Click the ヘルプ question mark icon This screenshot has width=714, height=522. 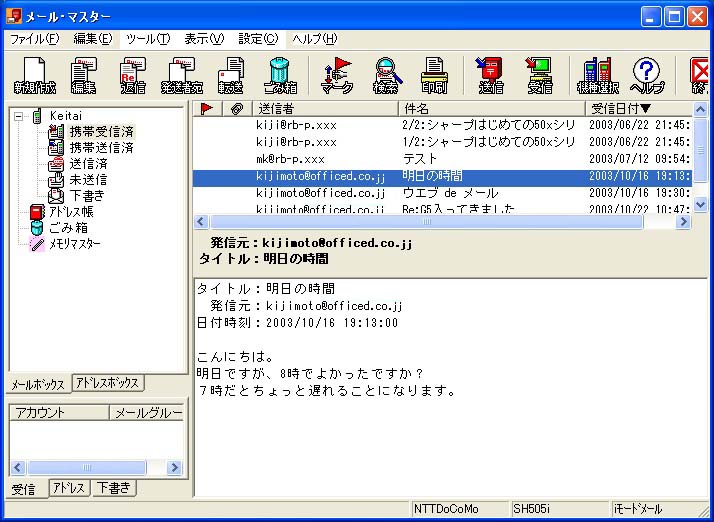click(647, 74)
